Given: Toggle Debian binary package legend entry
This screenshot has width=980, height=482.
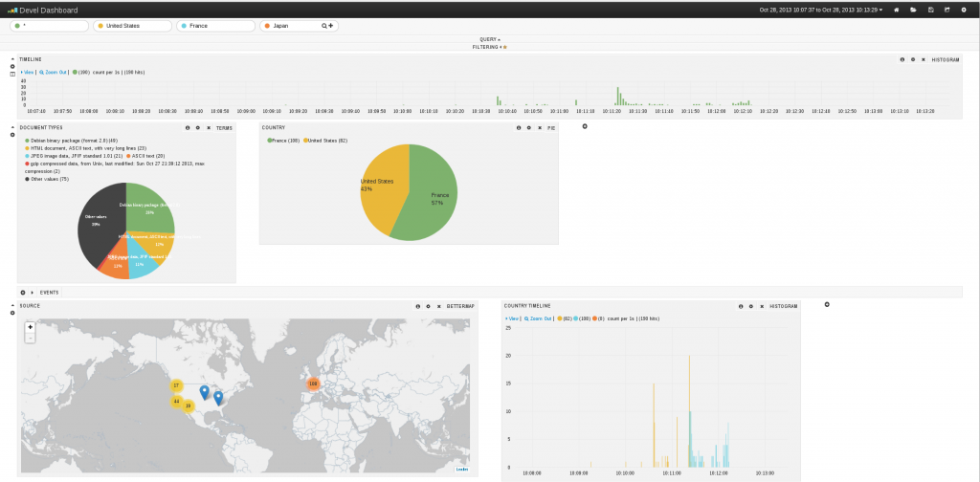Looking at the screenshot, I should point(71,142).
